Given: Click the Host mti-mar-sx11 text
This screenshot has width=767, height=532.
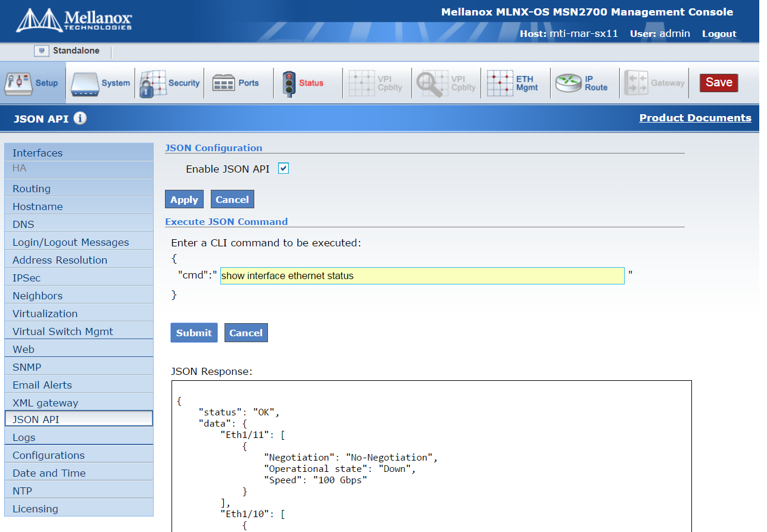Looking at the screenshot, I should click(569, 34).
